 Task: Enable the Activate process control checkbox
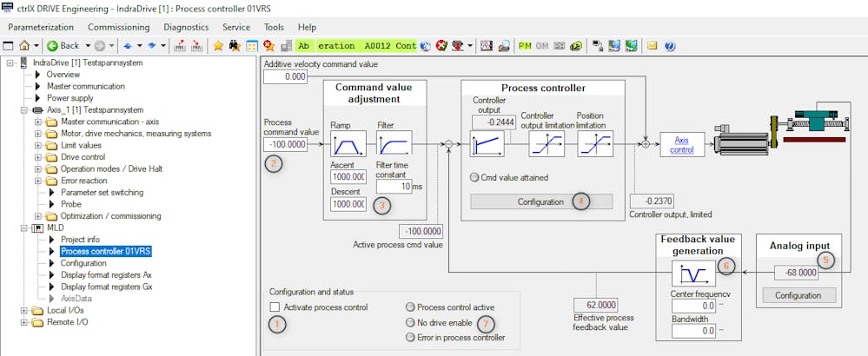pyautogui.click(x=275, y=307)
